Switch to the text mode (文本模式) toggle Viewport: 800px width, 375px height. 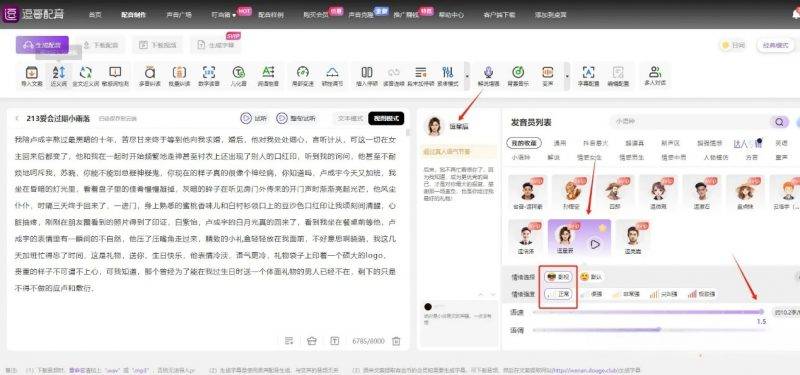350,118
